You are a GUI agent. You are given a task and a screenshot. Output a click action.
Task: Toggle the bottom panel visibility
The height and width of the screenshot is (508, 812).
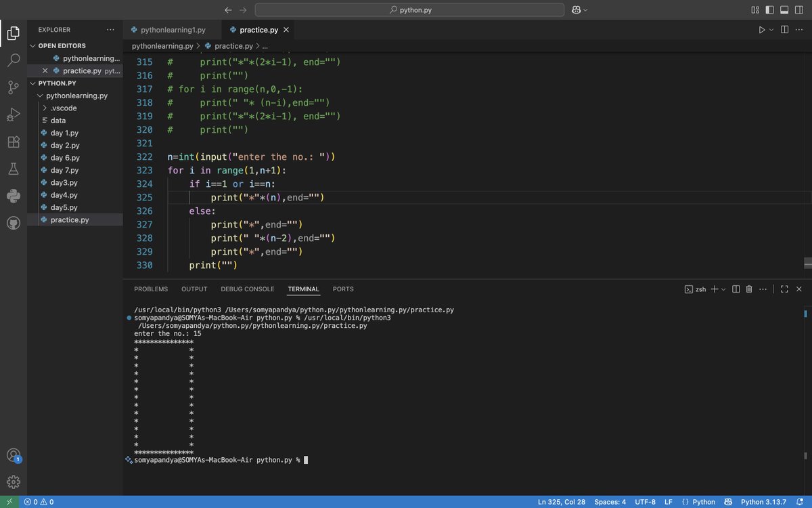pyautogui.click(x=786, y=10)
